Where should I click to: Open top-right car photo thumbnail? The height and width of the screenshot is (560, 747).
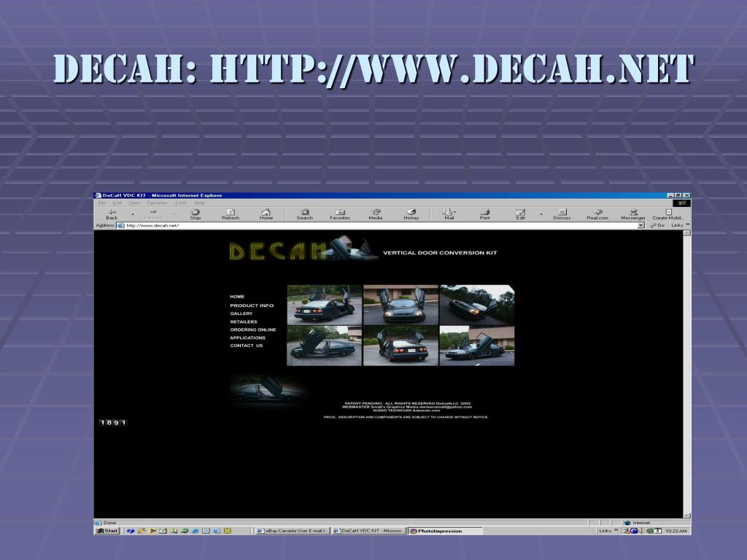tap(477, 305)
